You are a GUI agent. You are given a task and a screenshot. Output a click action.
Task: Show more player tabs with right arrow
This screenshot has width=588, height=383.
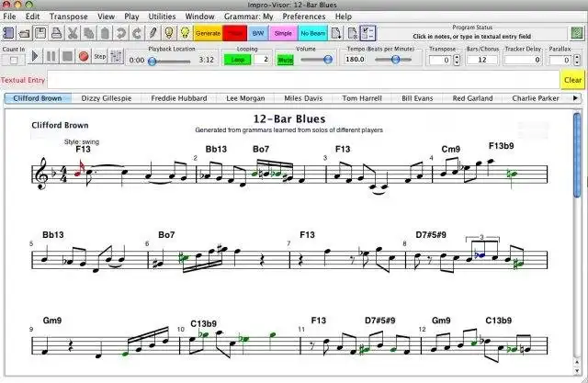click(575, 98)
